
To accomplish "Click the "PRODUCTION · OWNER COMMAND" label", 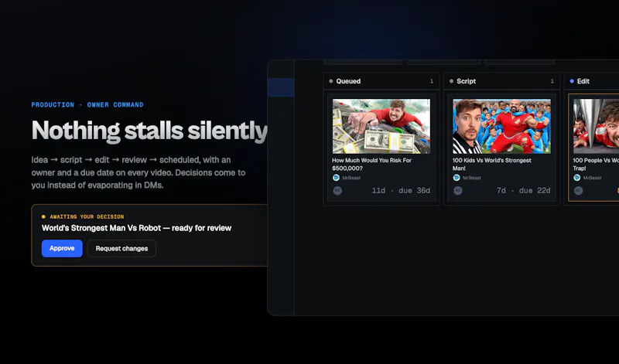I will pos(87,105).
